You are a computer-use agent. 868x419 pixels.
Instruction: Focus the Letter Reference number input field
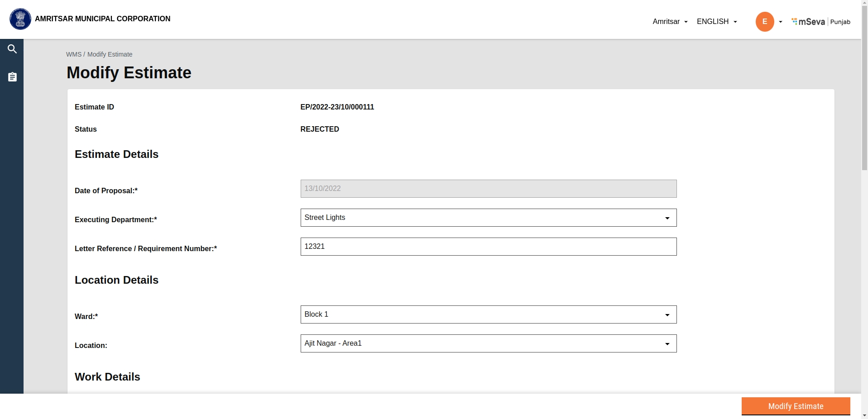[488, 247]
